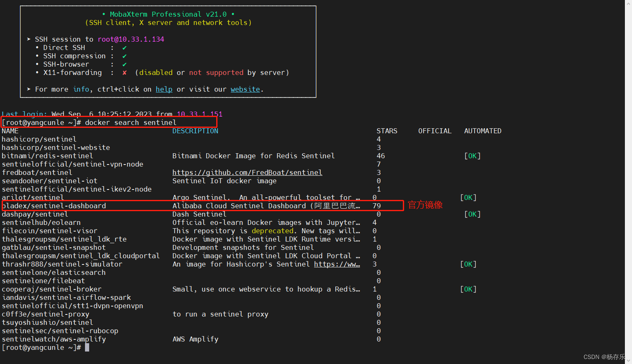The width and height of the screenshot is (632, 364).
Task: Open the website link in MobaXterm banner
Action: pos(245,89)
